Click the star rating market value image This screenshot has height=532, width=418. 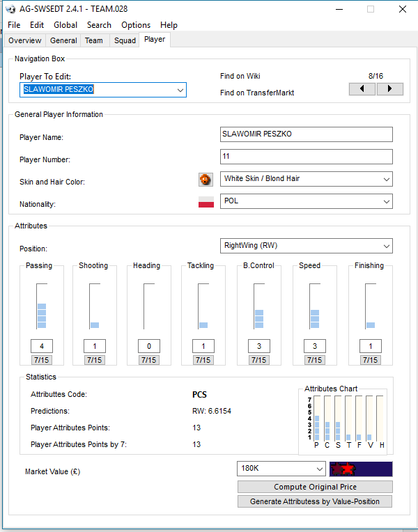(361, 469)
